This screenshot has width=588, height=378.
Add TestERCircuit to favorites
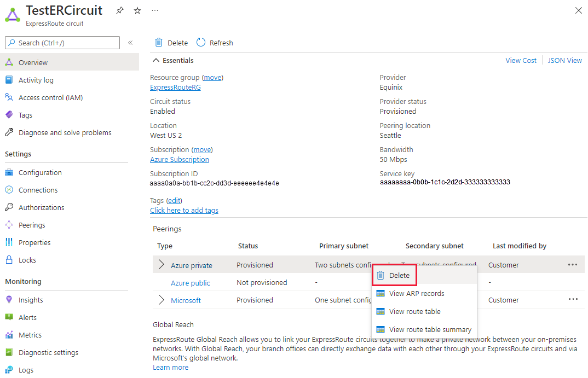[x=137, y=10]
